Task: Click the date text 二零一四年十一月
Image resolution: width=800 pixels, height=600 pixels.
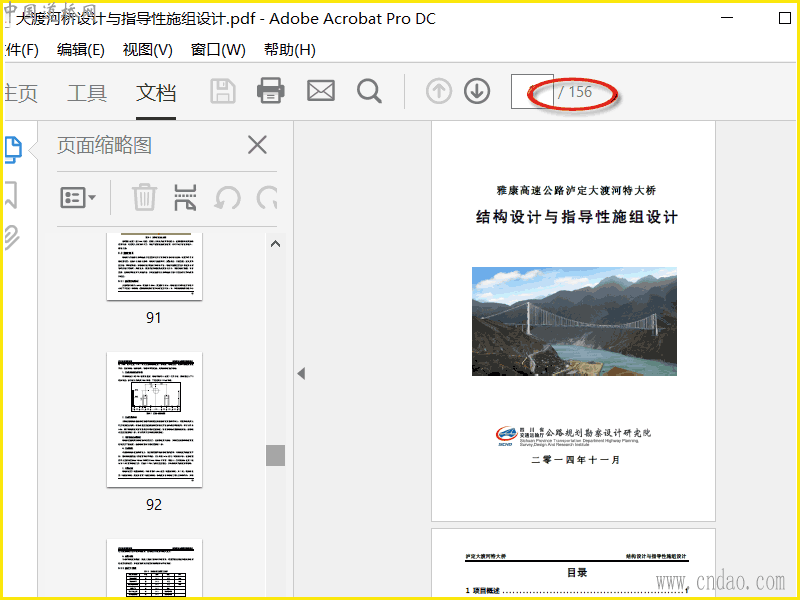Action: 576,460
